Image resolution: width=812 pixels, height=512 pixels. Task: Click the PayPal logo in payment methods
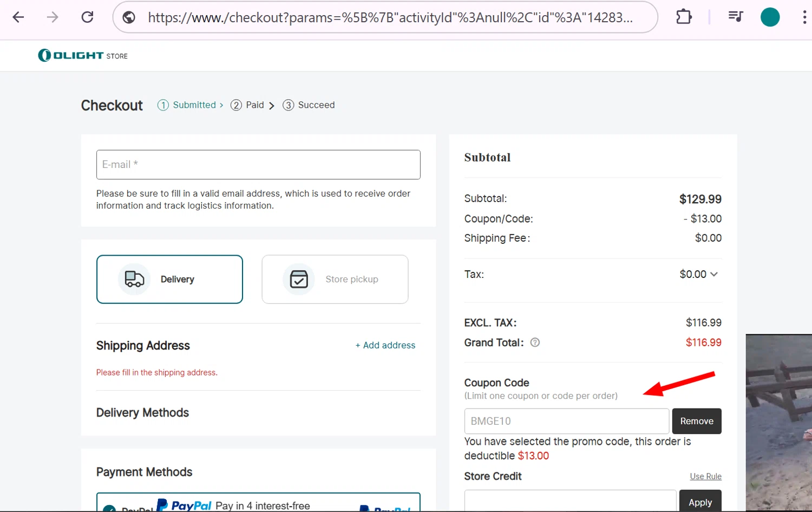click(x=184, y=505)
